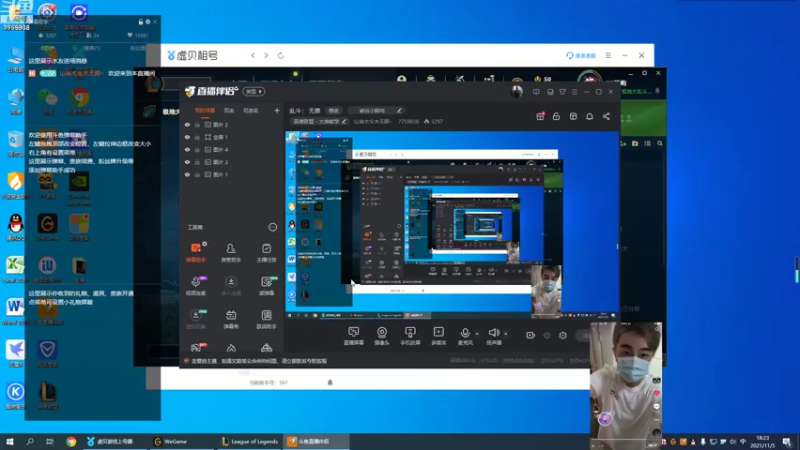Open the settings gear in the danmaku overlay panel
Screen dimensions: 800x450
pos(147,22)
